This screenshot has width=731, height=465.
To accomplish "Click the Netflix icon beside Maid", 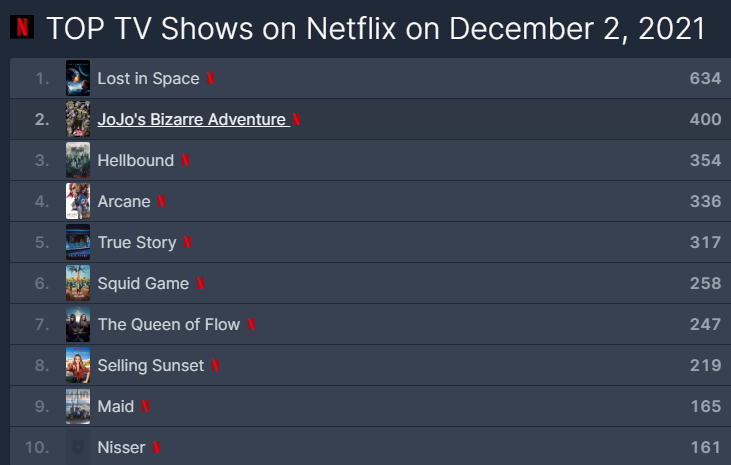I will coord(145,407).
